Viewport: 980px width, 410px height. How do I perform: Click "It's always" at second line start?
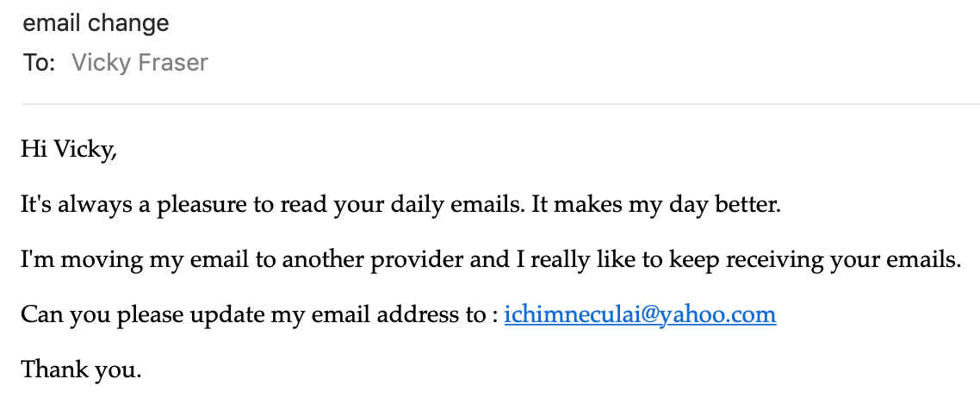(x=77, y=205)
